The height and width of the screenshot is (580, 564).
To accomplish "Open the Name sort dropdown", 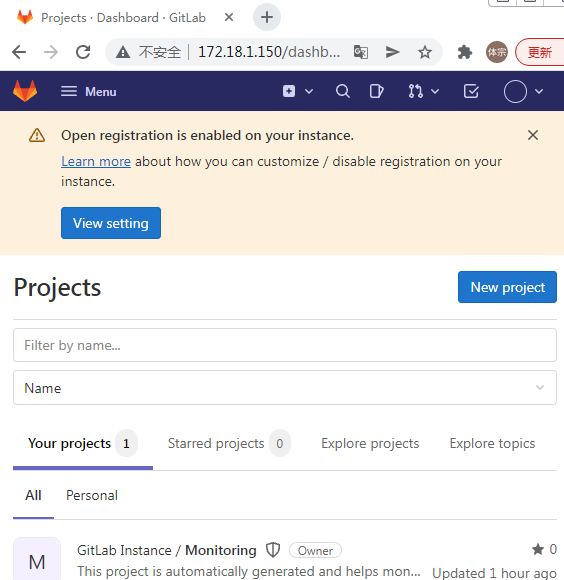I will tap(285, 388).
